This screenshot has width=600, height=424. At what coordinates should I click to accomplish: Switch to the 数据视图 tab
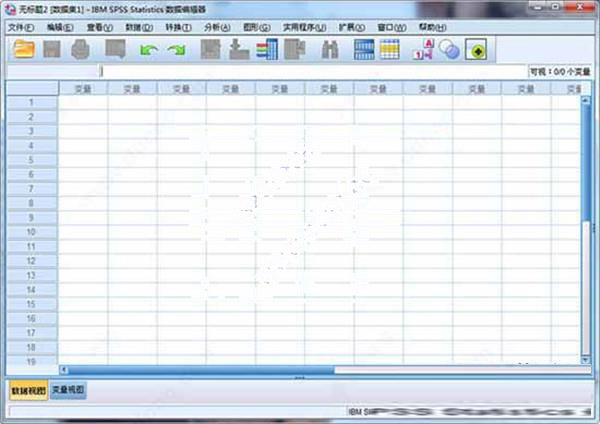[x=28, y=390]
